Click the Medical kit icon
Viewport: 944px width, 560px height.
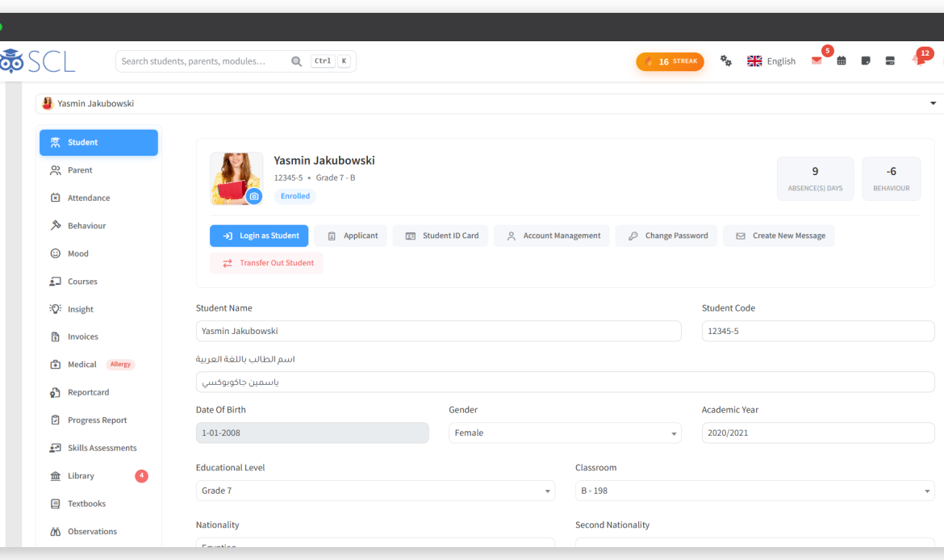point(56,364)
